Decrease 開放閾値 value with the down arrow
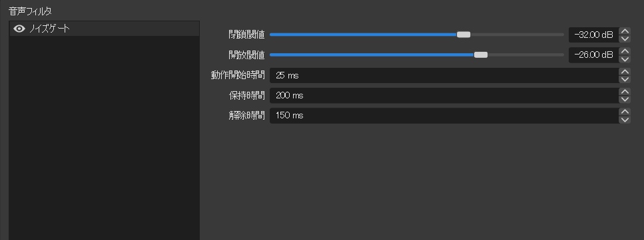This screenshot has height=240, width=644. pos(625,59)
